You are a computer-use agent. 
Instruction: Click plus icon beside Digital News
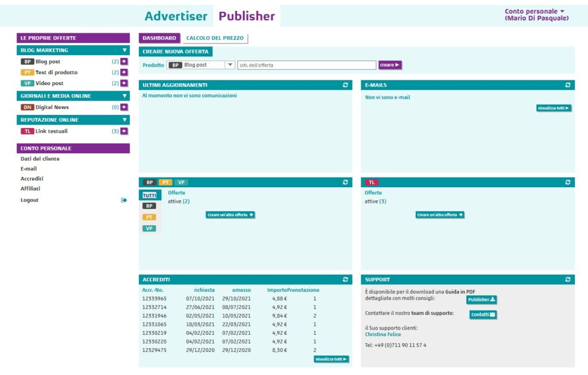[124, 107]
